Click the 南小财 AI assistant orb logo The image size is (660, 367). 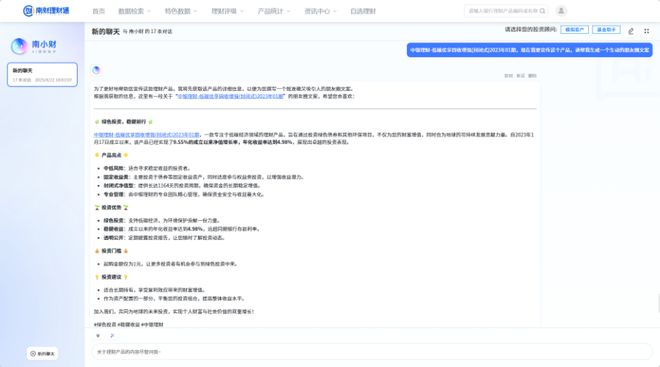tap(19, 46)
